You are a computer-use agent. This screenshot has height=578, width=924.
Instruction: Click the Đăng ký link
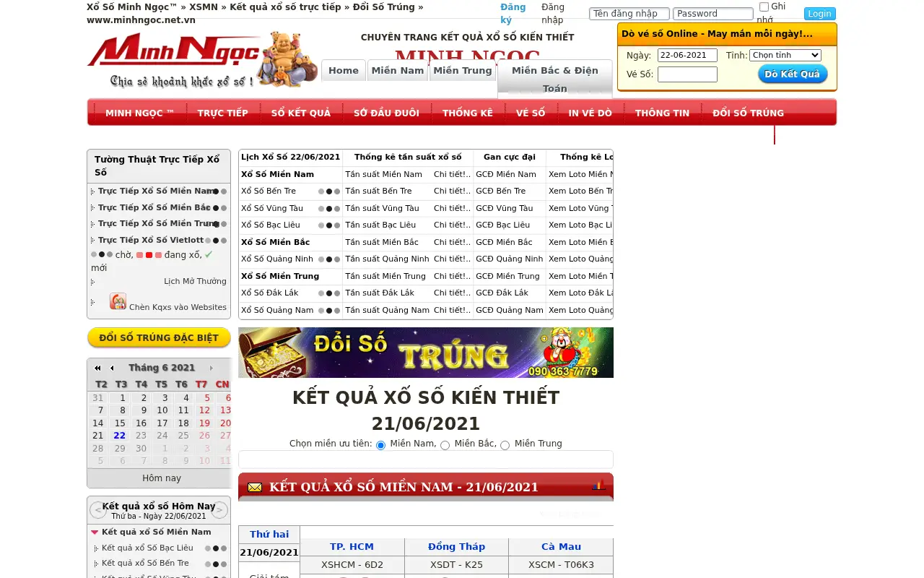[x=513, y=14]
